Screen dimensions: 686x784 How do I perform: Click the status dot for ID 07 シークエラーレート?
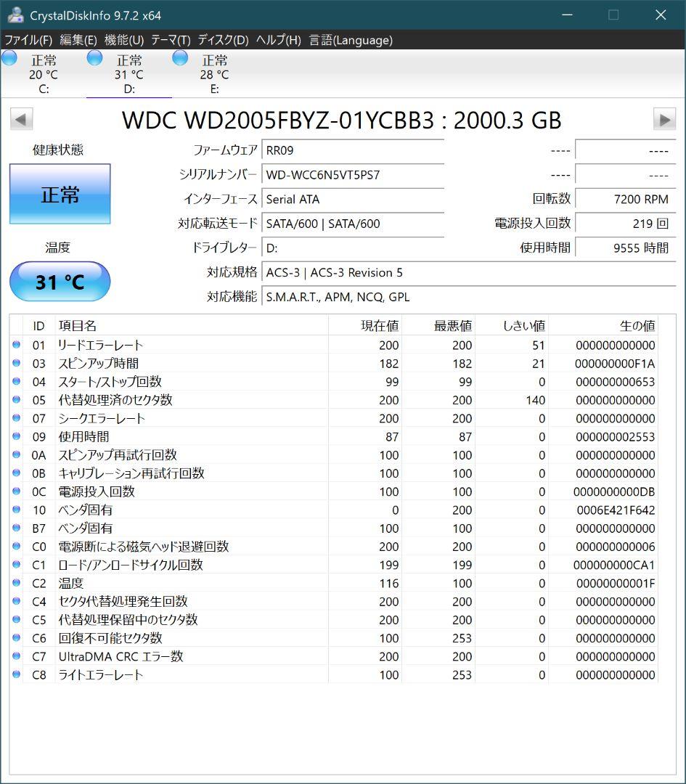pyautogui.click(x=16, y=418)
